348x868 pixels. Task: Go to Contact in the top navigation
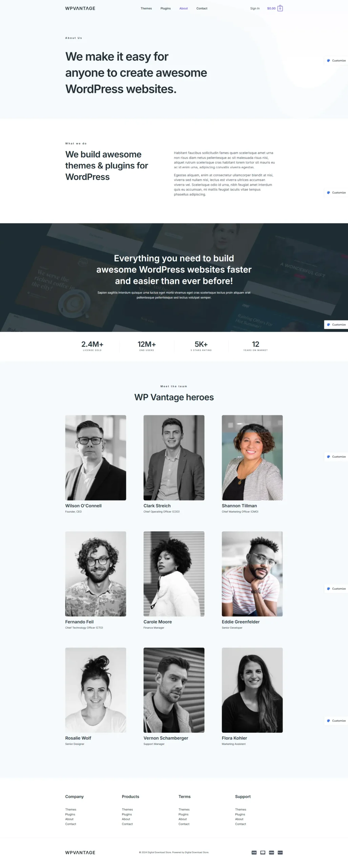pyautogui.click(x=202, y=8)
